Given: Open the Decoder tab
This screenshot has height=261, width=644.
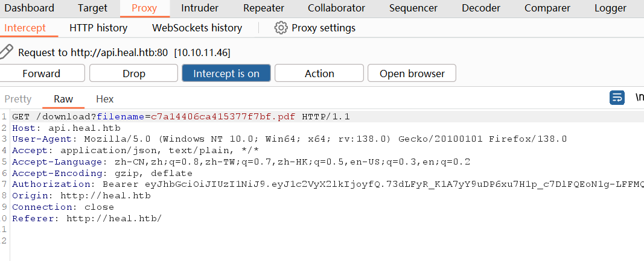Looking at the screenshot, I should click(x=481, y=8).
